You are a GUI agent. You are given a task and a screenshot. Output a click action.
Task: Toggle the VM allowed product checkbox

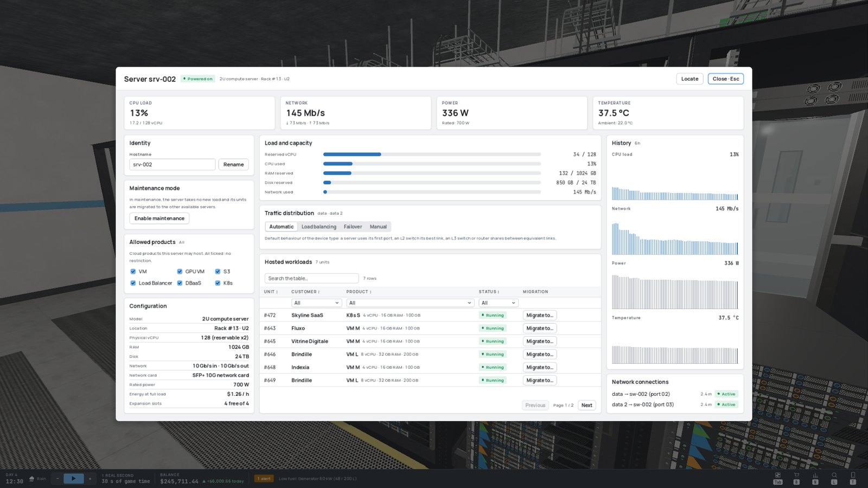tap(133, 272)
